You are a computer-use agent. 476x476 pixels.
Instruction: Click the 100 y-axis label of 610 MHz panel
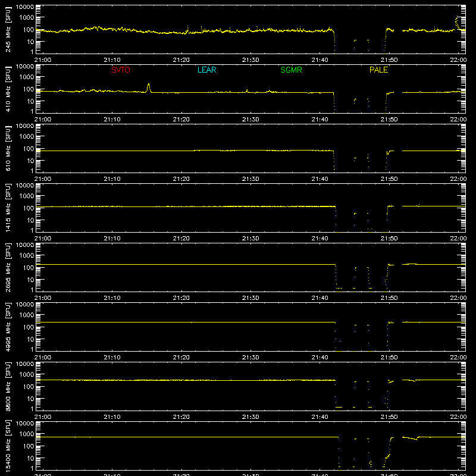[29, 148]
